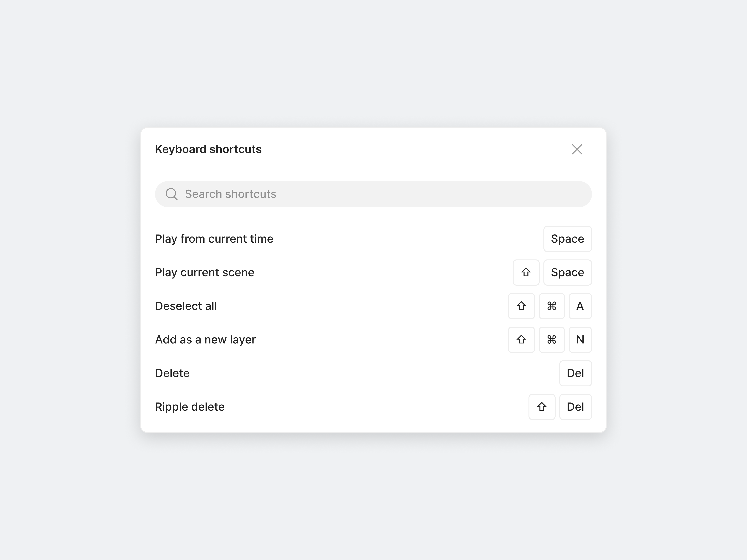Click Shift icon in Play current scene row
The image size is (747, 560).
click(x=526, y=272)
